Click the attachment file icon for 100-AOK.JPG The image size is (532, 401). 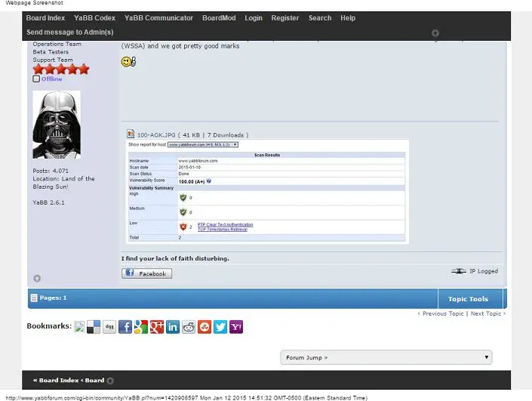pos(131,134)
